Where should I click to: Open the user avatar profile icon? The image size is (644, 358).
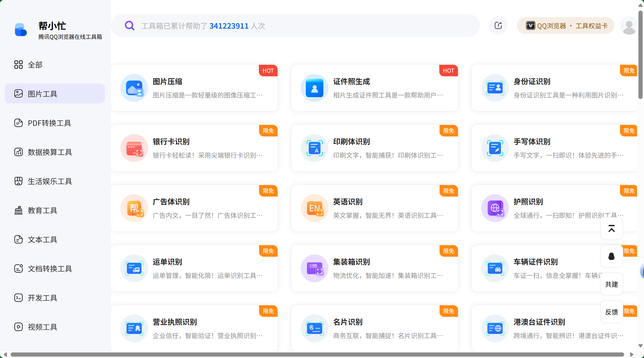(x=629, y=26)
